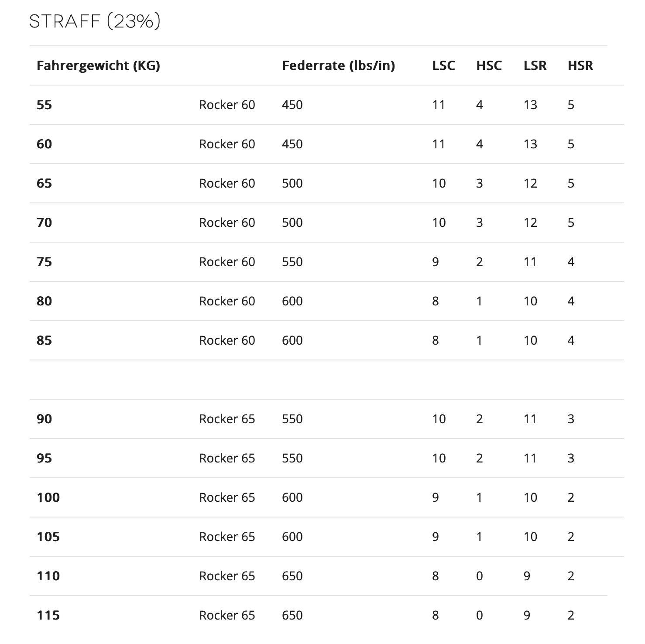Select the 75 rider weight cell
Viewport: 645px width, 644px height.
coord(45,262)
